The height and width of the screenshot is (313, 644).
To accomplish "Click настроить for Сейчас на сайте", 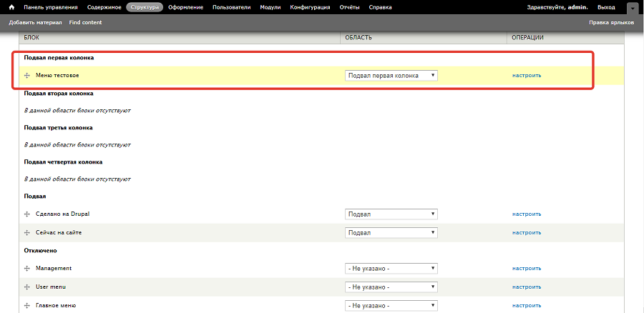I will 527,232.
